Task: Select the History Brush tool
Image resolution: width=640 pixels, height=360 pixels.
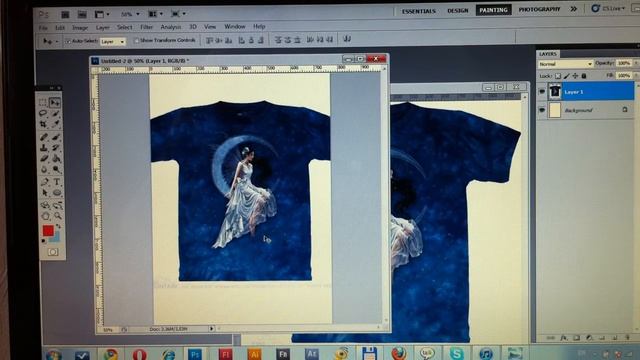Action: tap(56, 148)
